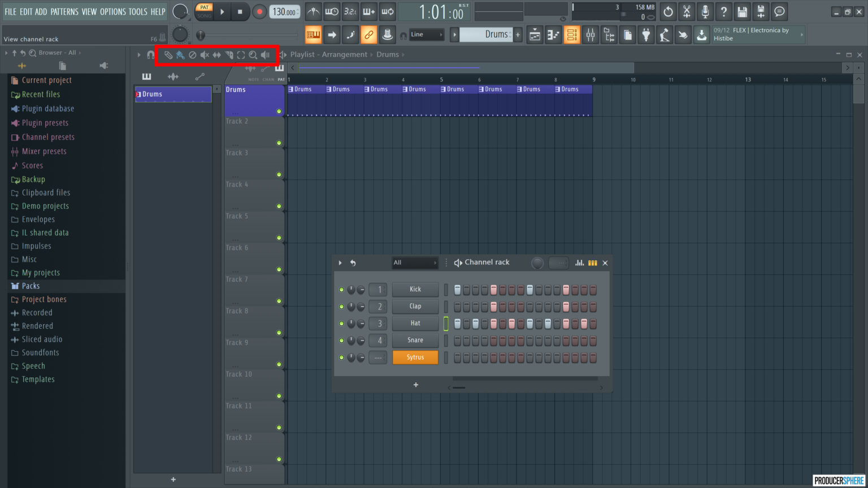
Task: Mute the Kick channel's green LED
Action: [x=341, y=289]
